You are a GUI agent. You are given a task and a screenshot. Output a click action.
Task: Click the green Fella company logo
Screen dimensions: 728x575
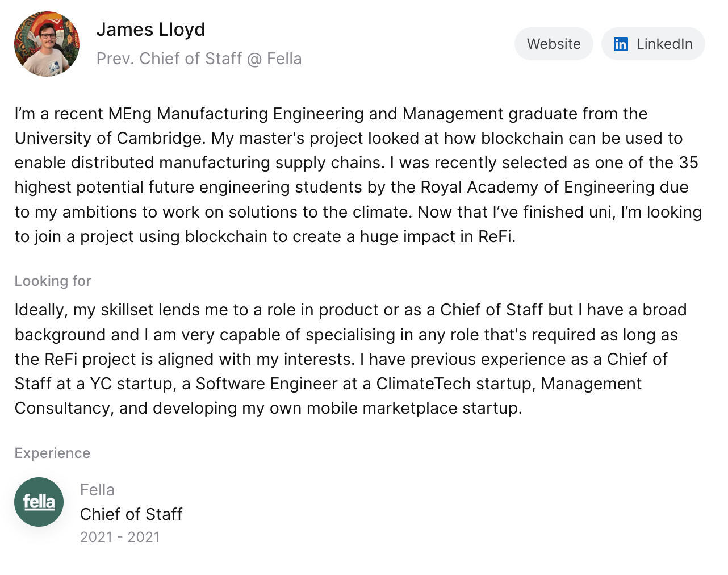click(x=39, y=502)
